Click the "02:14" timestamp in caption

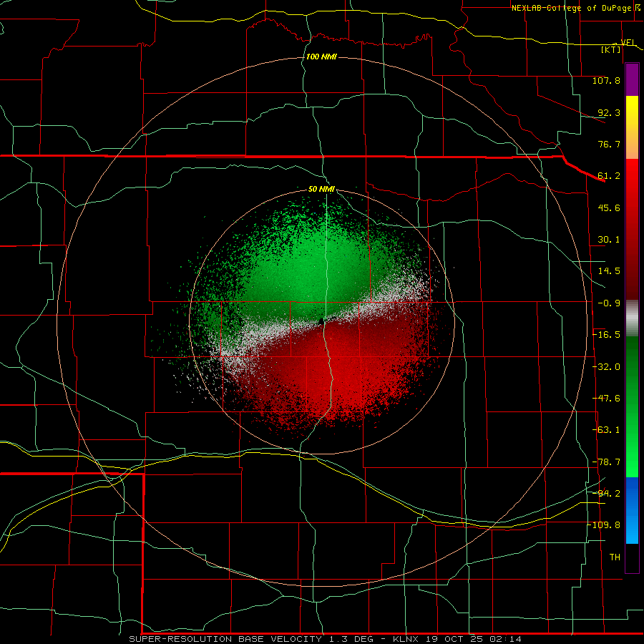pos(506,639)
